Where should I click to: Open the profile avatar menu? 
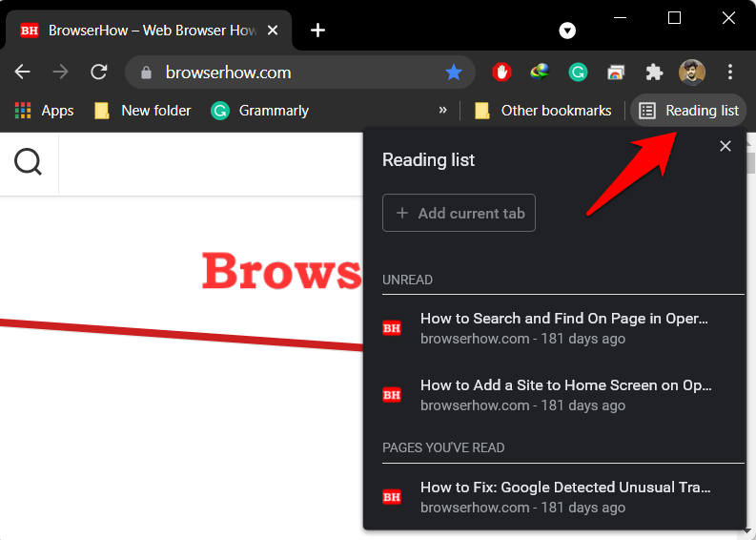(x=692, y=73)
